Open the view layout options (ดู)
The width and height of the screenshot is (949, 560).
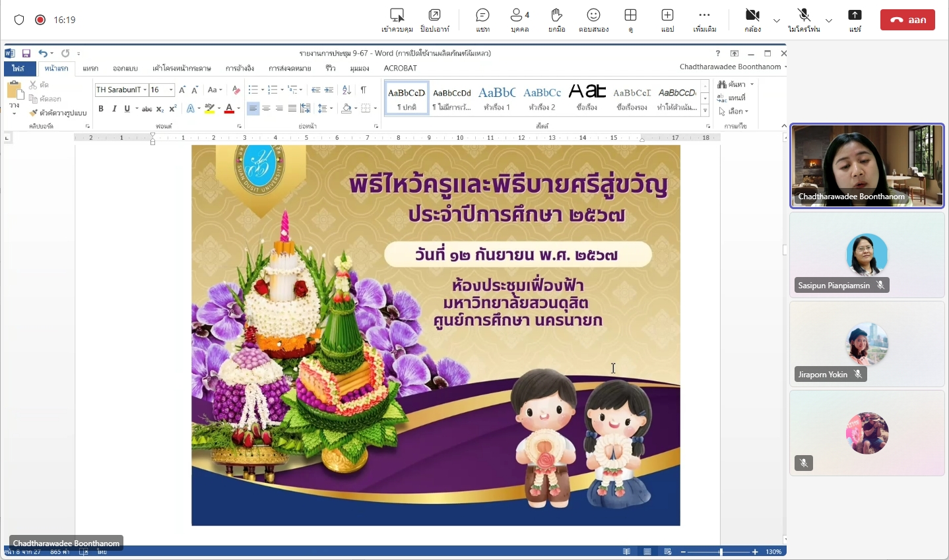[630, 20]
